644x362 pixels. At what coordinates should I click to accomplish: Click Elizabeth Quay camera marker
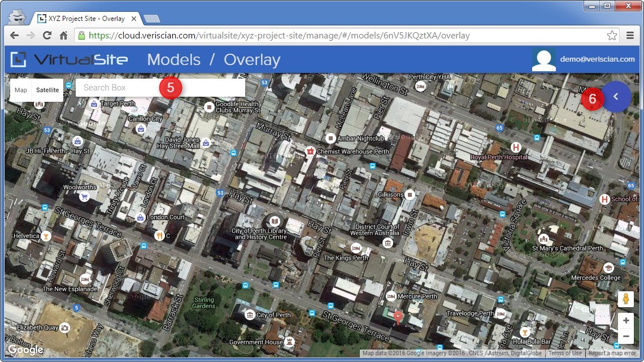click(64, 327)
